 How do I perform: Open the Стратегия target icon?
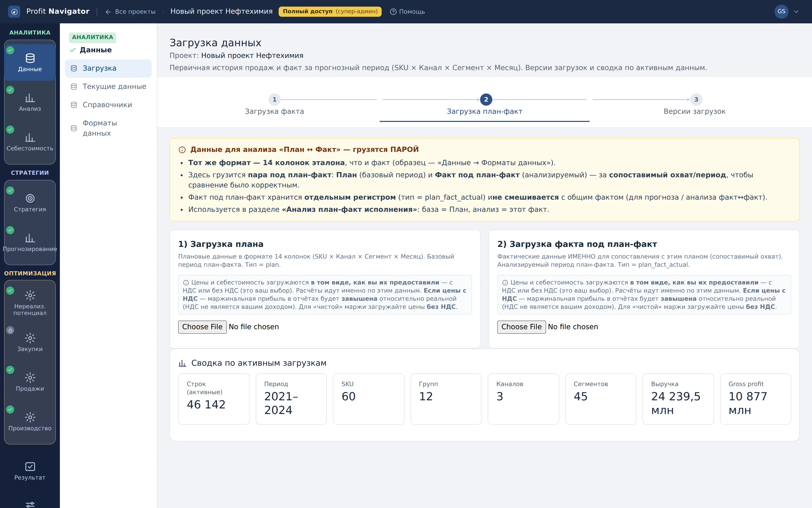[30, 198]
